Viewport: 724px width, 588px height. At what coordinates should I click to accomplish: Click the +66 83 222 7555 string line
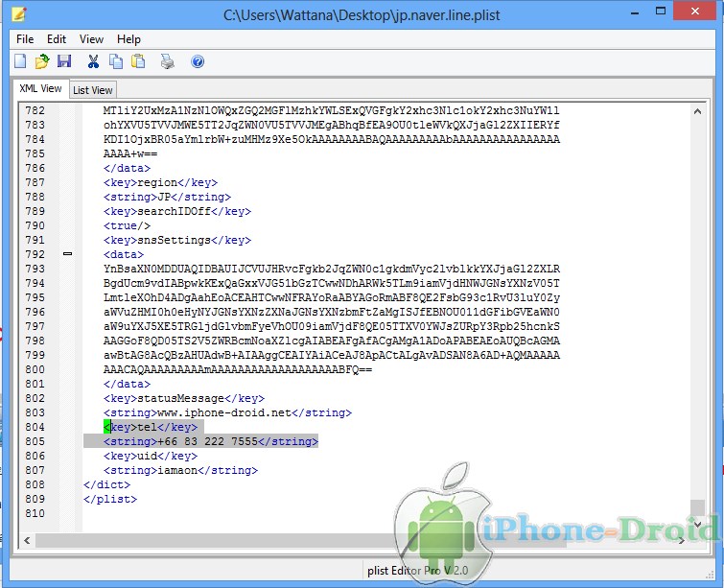[x=211, y=441]
